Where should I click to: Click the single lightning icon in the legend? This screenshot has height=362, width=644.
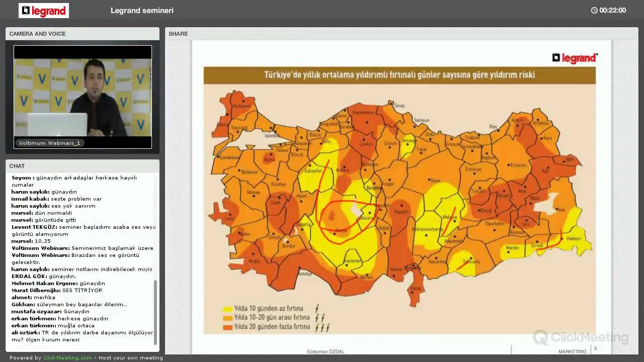pos(317,308)
